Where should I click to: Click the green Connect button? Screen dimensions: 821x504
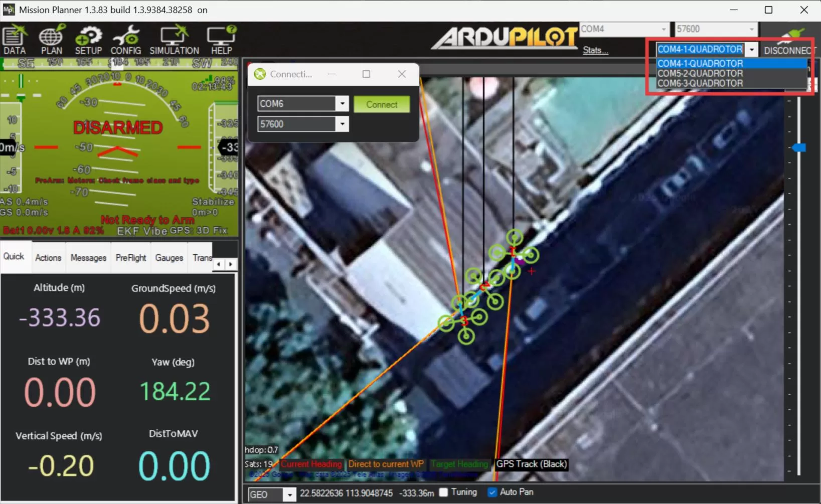point(382,104)
